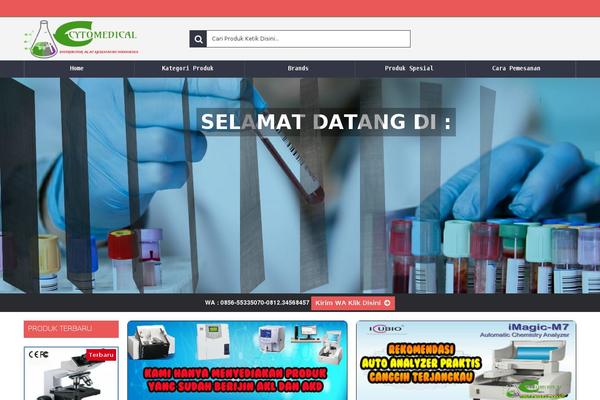This screenshot has width=600, height=400.
Task: Click the arrow icon on Kirim WA button
Action: point(387,303)
